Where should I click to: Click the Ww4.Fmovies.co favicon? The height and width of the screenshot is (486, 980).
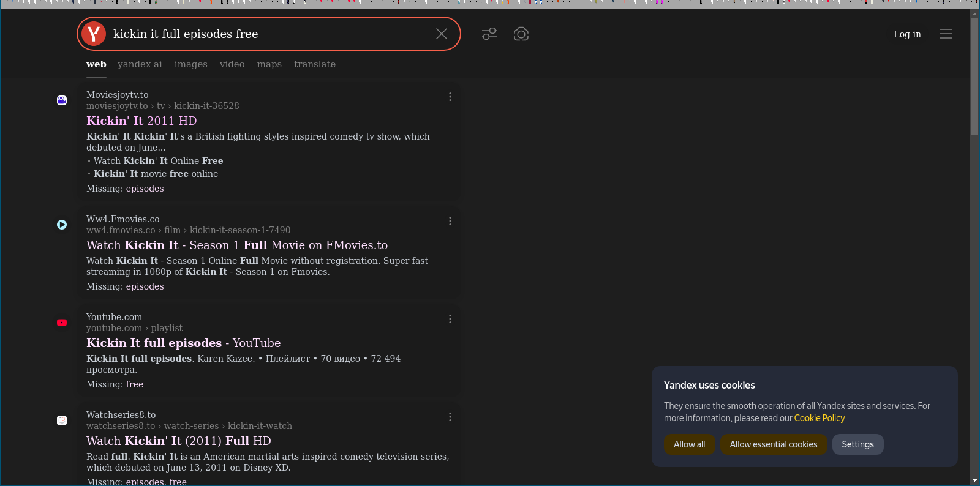tap(62, 225)
